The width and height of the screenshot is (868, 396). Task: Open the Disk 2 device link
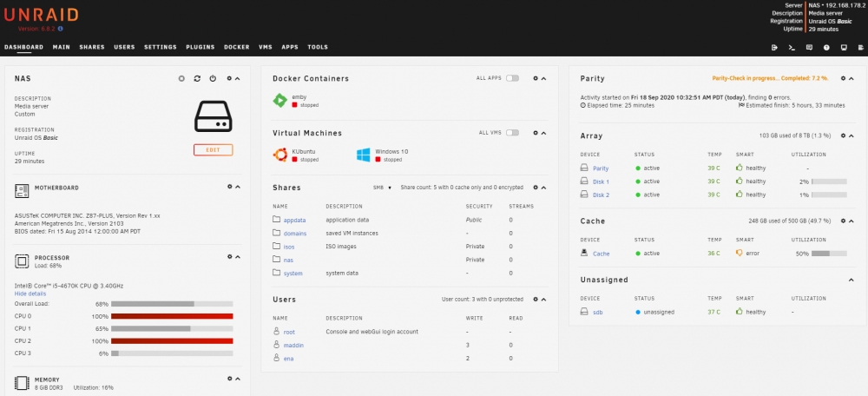602,195
